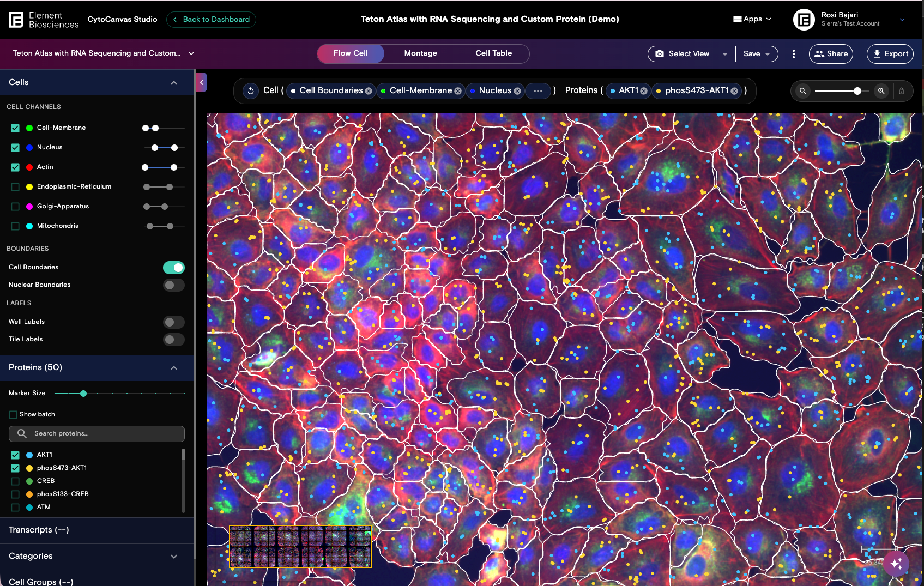Screen dimensions: 924x586
Task: Open the run name dropdown chevron
Action: (x=191, y=53)
